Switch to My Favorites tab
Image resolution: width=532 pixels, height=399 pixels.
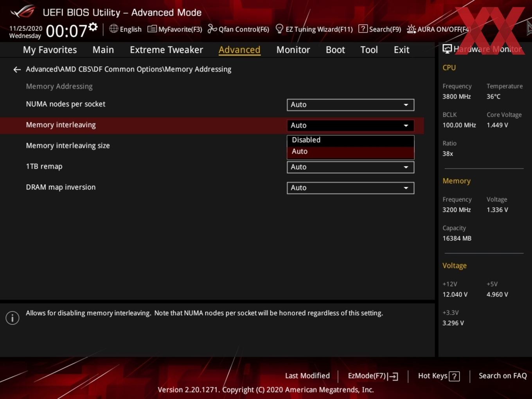click(50, 50)
